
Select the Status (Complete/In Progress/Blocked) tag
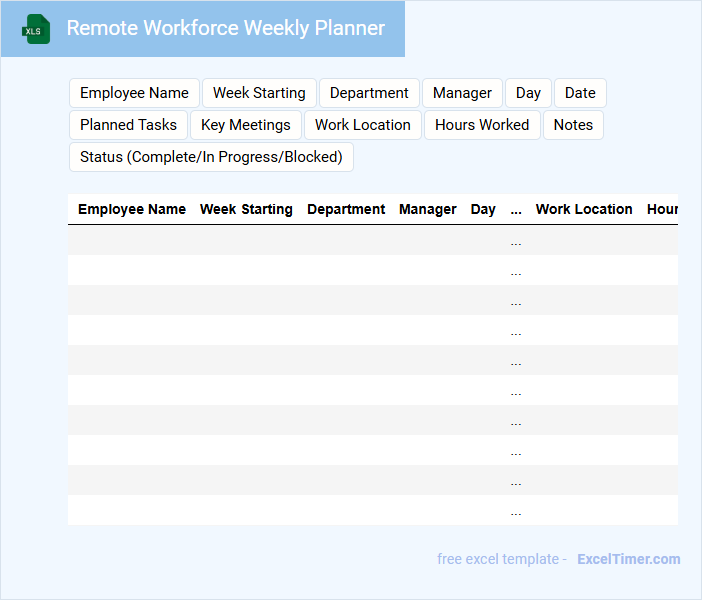pos(211,157)
